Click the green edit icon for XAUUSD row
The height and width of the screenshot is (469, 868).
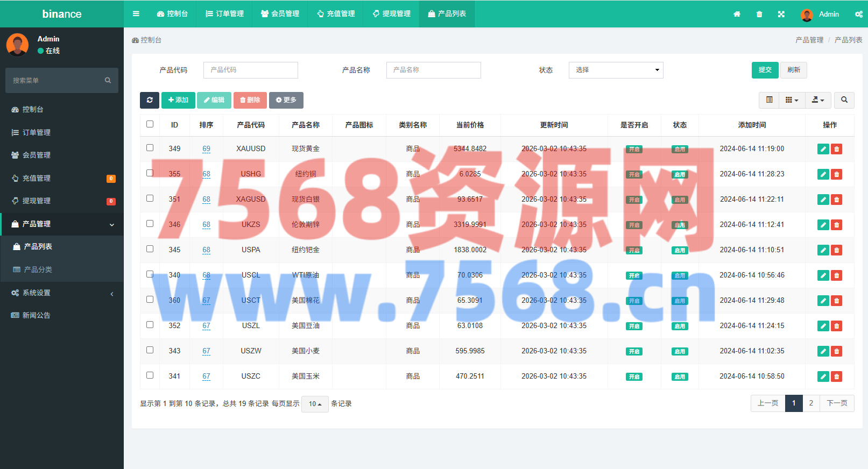(823, 149)
